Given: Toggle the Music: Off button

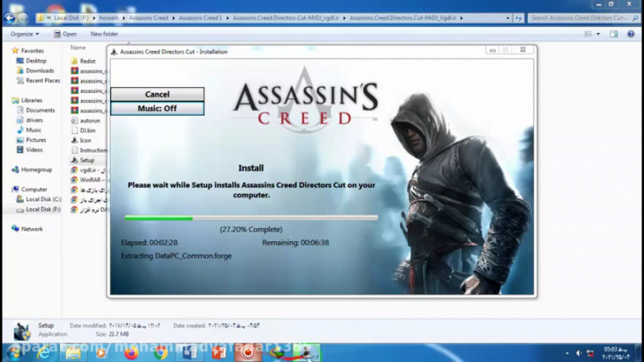Looking at the screenshot, I should (x=157, y=108).
